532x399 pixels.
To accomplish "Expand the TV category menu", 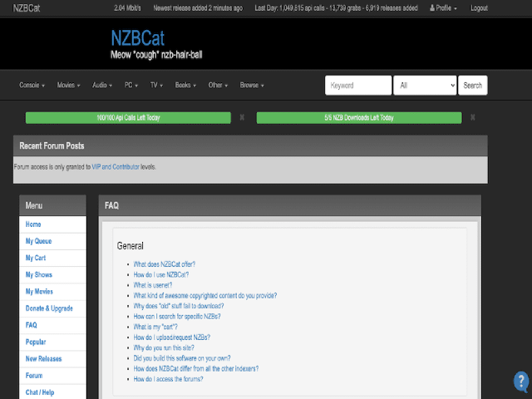I will tap(156, 85).
